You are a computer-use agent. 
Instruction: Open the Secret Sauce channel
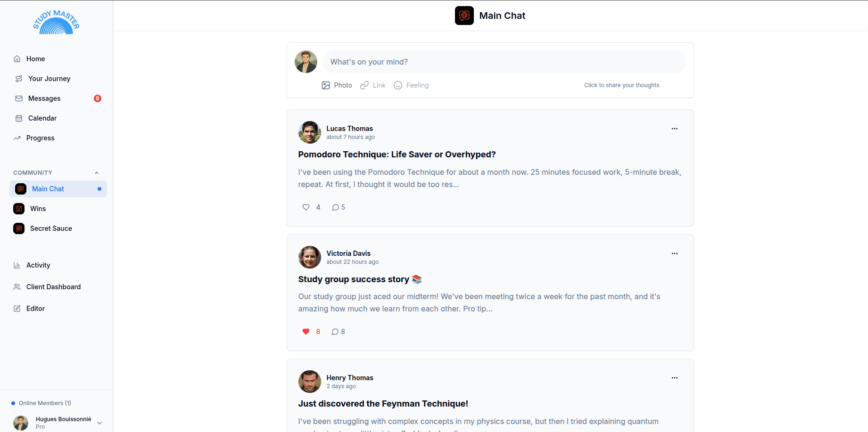point(50,228)
